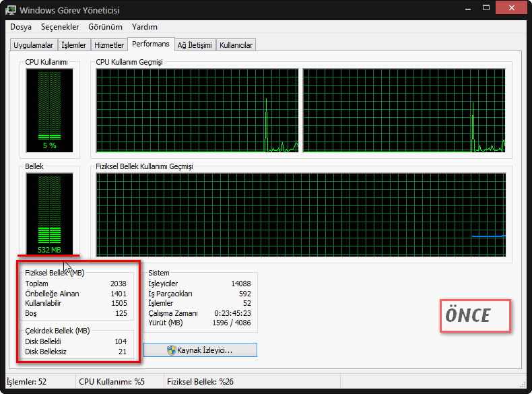Click the Disk Bellekli value 104
This screenshot has width=532, height=394.
click(121, 341)
